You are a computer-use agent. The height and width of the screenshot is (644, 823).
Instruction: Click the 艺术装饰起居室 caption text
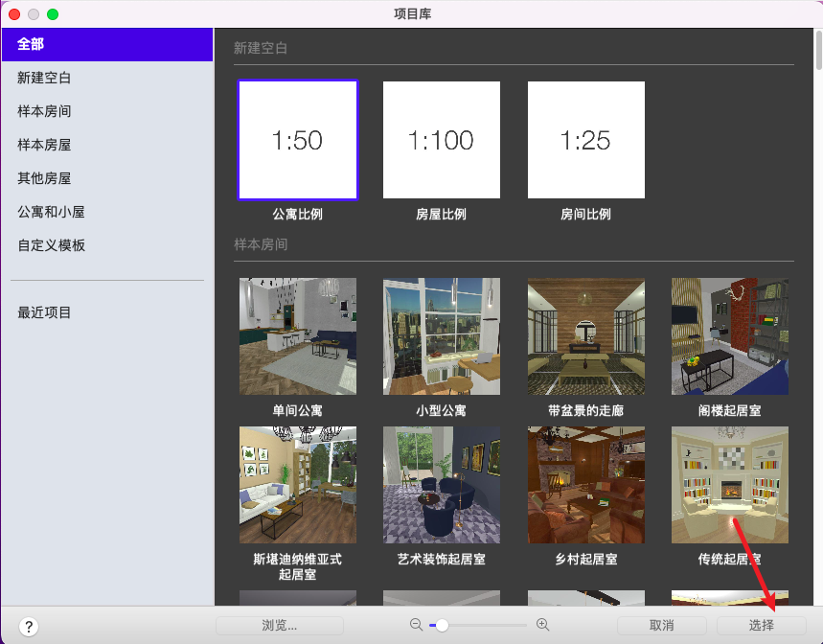coord(442,559)
